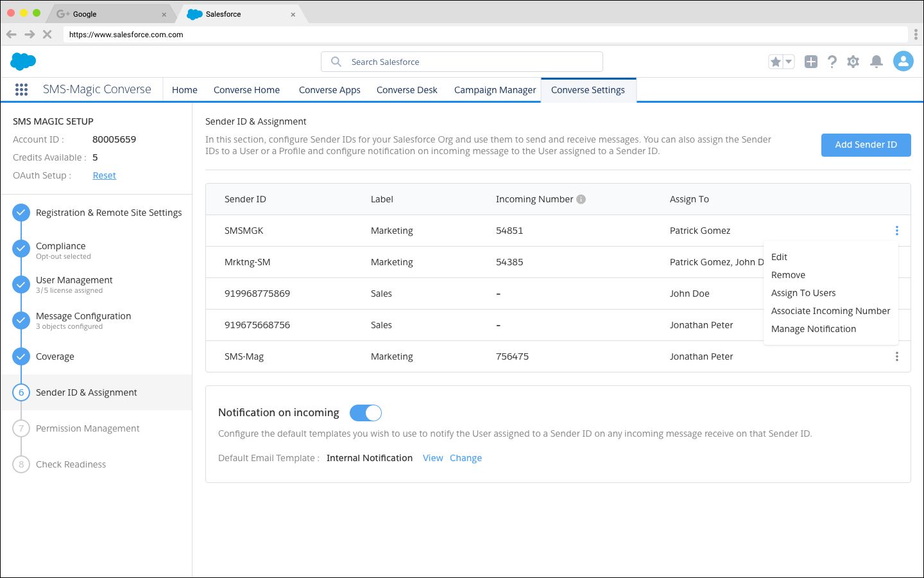
Task: Click the browser forward arrow
Action: tap(30, 35)
